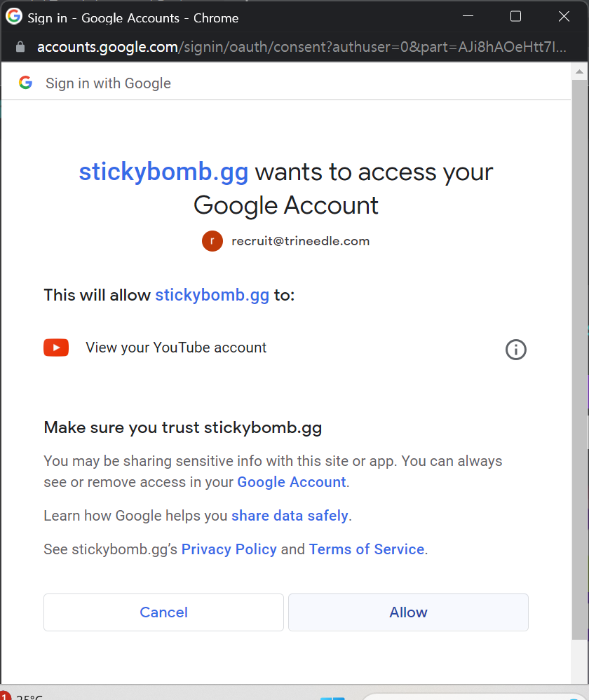Click the vertical scrollbar thumb
The height and width of the screenshot is (700, 589).
[x=579, y=359]
